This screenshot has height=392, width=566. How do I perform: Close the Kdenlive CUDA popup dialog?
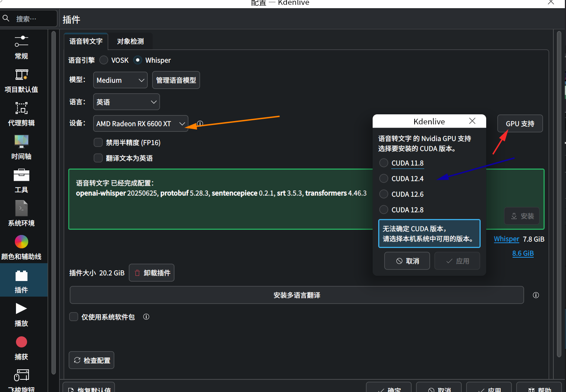click(472, 121)
